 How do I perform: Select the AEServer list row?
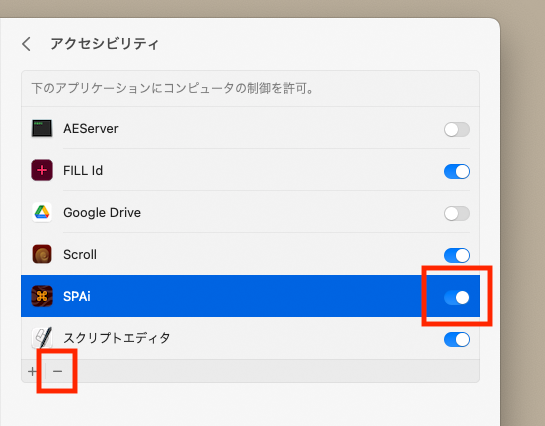point(250,129)
